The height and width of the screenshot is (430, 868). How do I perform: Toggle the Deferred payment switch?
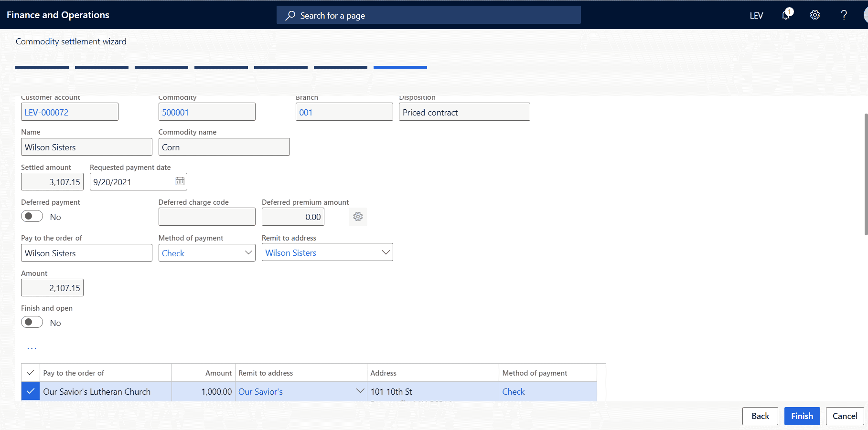32,216
